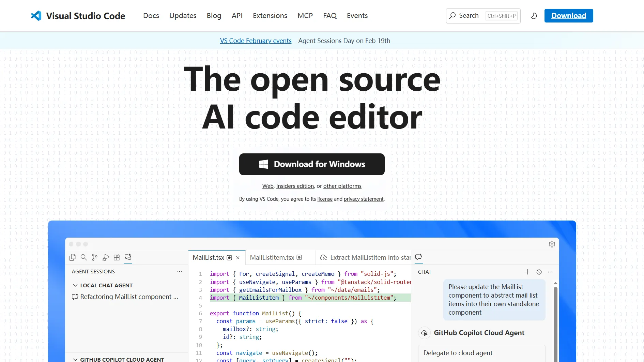This screenshot has height=362, width=644.
Task: Open the Explorer view in the activity bar
Action: [x=73, y=257]
